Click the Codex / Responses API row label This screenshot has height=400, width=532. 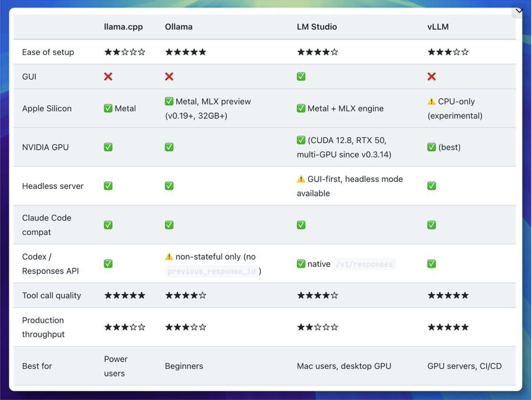[50, 264]
